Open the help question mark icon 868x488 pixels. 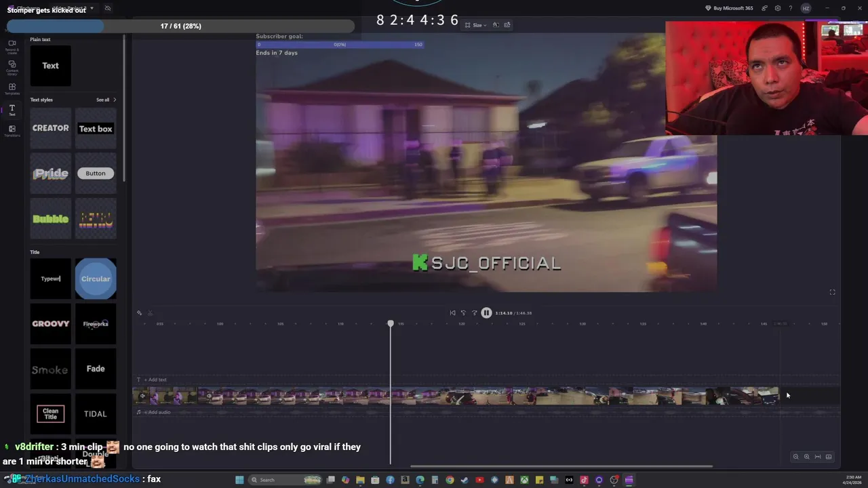(x=790, y=8)
